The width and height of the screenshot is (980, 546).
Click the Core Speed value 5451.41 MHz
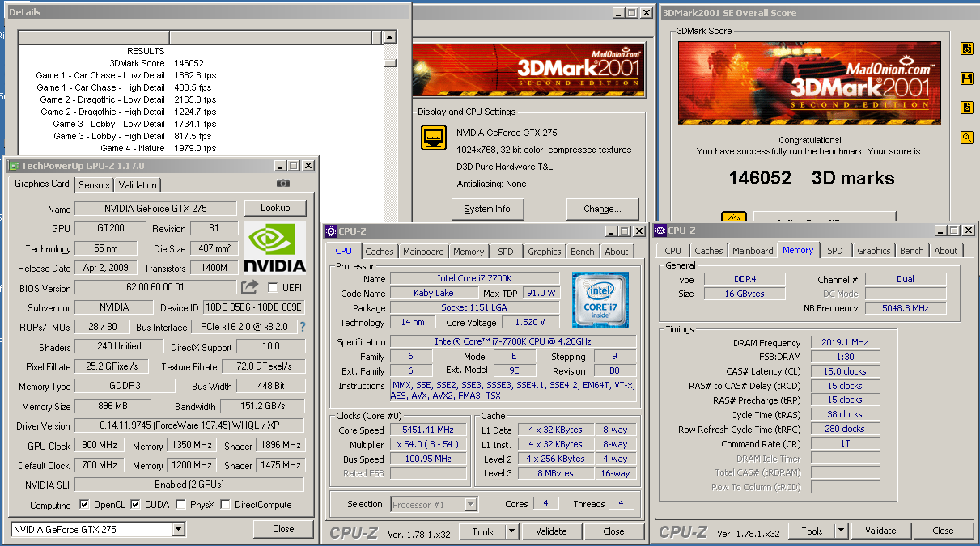point(429,430)
